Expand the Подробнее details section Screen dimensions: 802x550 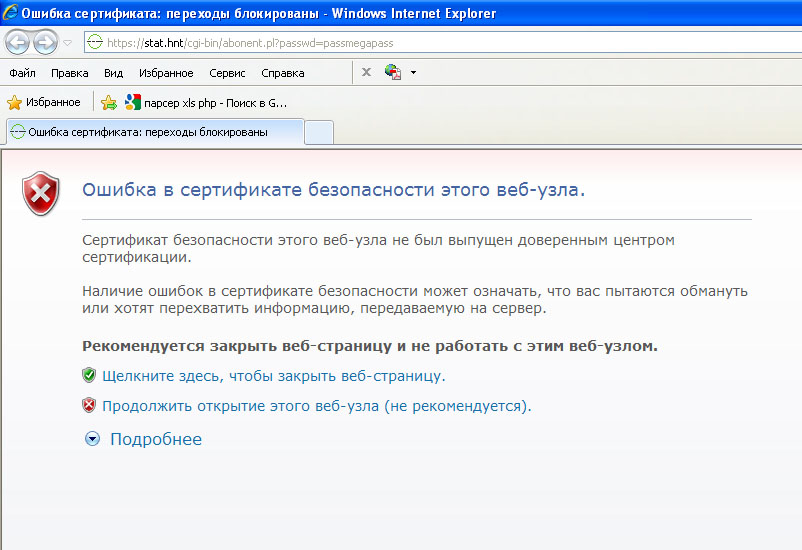pyautogui.click(x=155, y=439)
